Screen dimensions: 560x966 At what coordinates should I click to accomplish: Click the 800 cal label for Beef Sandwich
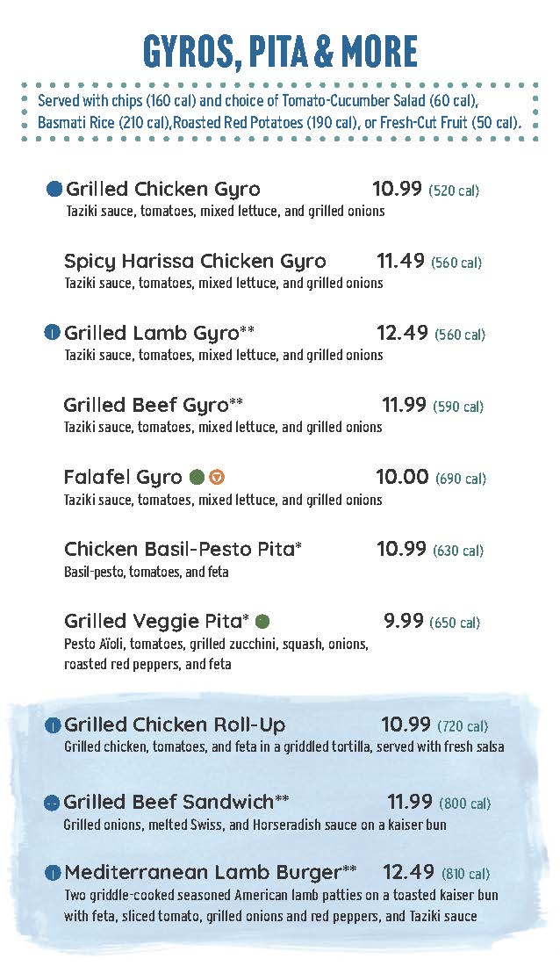[465, 804]
